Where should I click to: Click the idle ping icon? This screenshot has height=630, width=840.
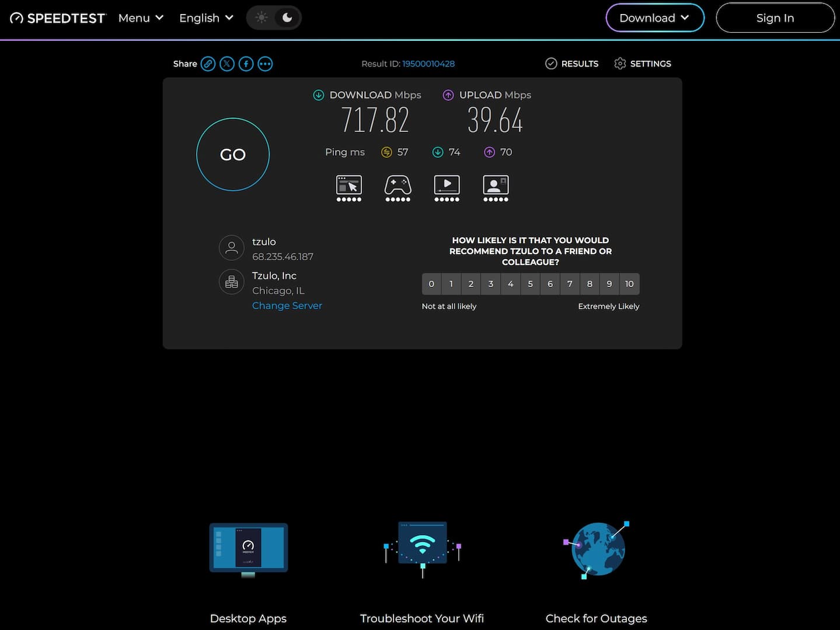[x=386, y=152]
